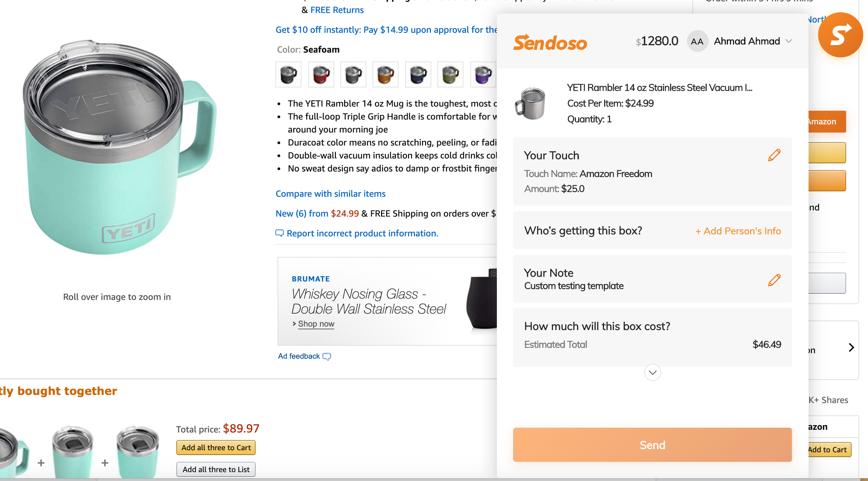
Task: Click Report incorrect product information link
Action: click(x=362, y=233)
